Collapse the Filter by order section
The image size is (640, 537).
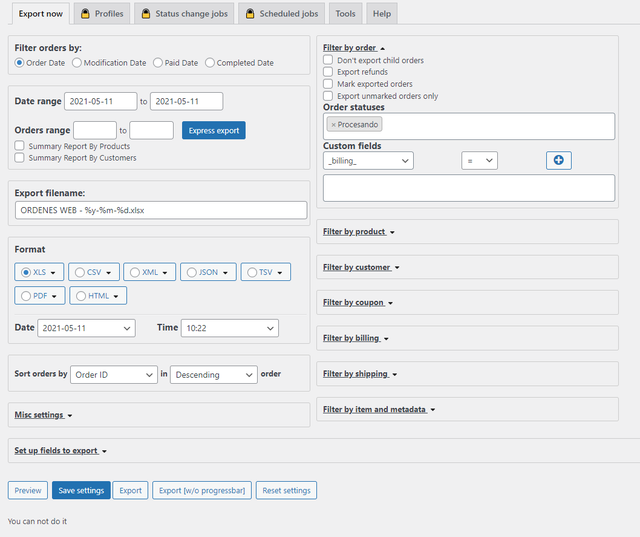[x=353, y=48]
